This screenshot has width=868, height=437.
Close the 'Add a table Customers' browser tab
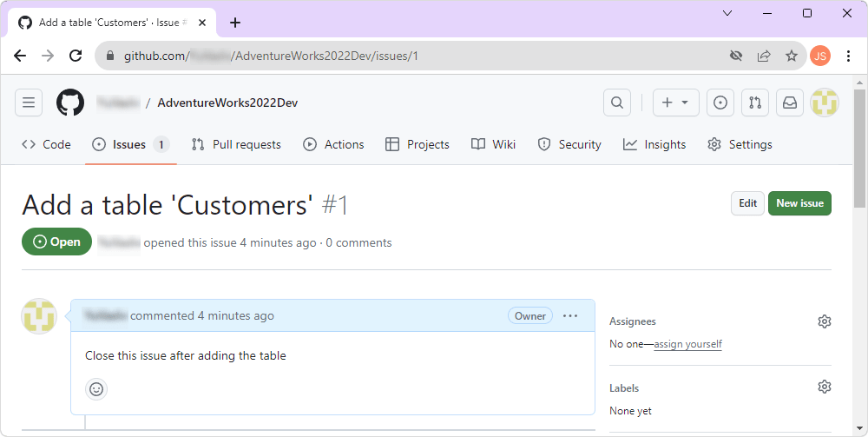[x=202, y=23]
